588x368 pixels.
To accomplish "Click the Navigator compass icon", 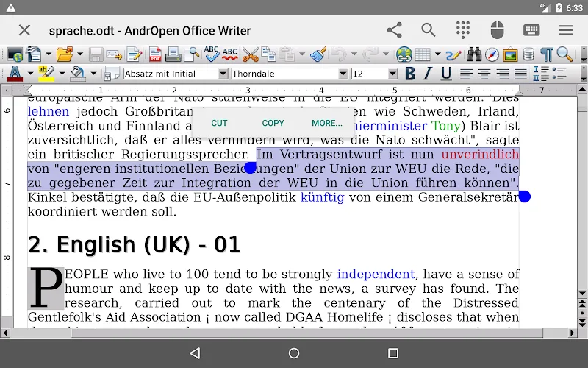I will click(492, 54).
